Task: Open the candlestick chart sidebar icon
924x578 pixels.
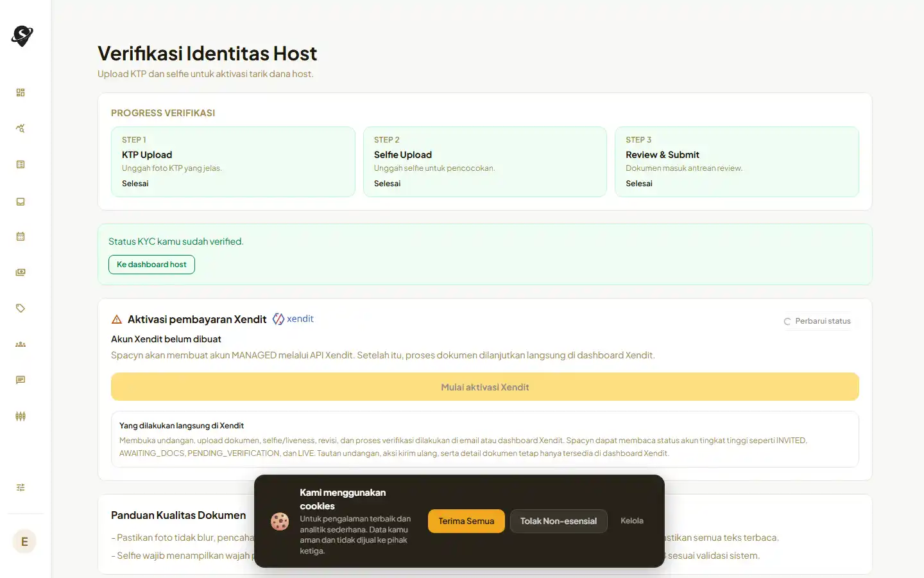Action: click(21, 416)
